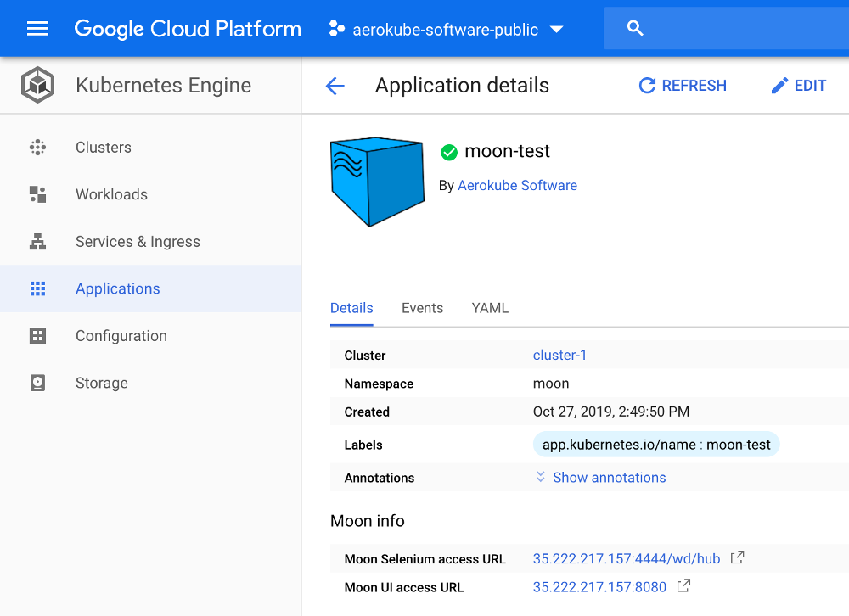
Task: Click the refresh circular arrow icon
Action: coord(647,86)
